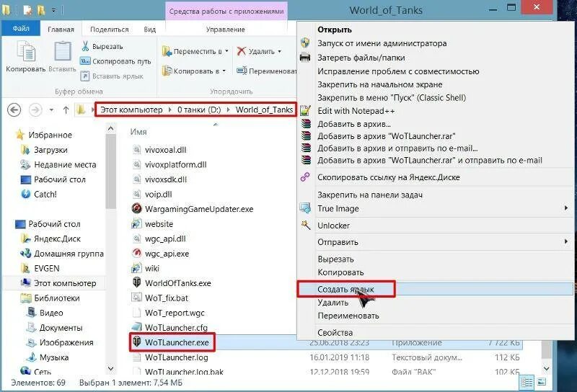Switch to the Поделиться tab
Viewport: 577px width, 392px height.
(x=110, y=29)
